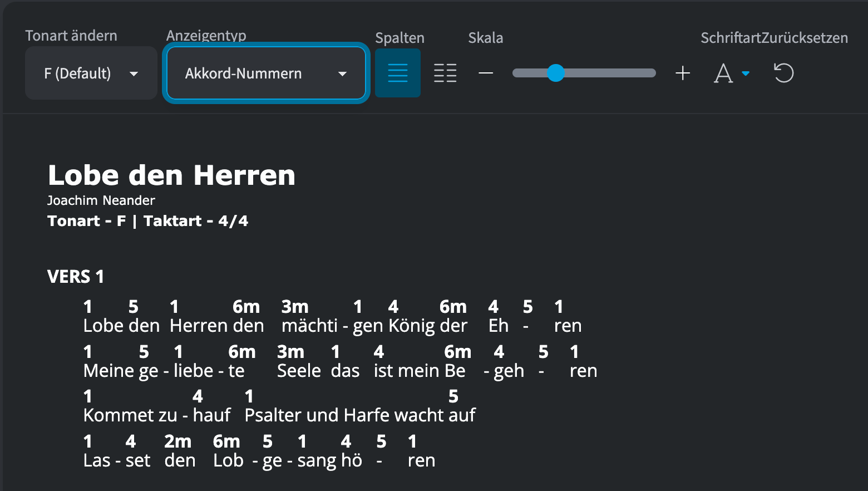Viewport: 868px width, 491px height.
Task: Click the VERS 1 section heading
Action: coord(76,277)
